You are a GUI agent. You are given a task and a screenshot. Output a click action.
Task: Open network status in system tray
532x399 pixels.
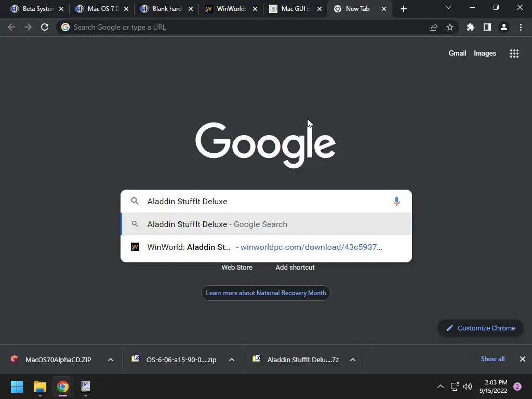455,387
